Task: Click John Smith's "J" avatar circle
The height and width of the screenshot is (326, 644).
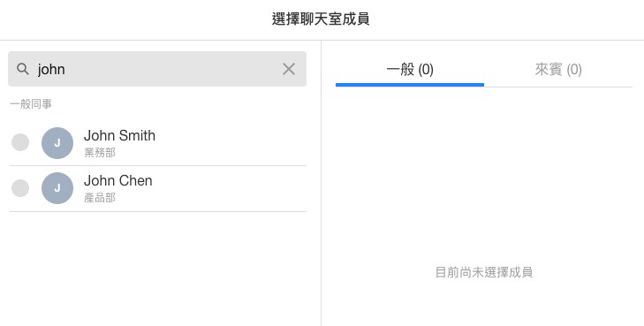Action: (x=57, y=143)
